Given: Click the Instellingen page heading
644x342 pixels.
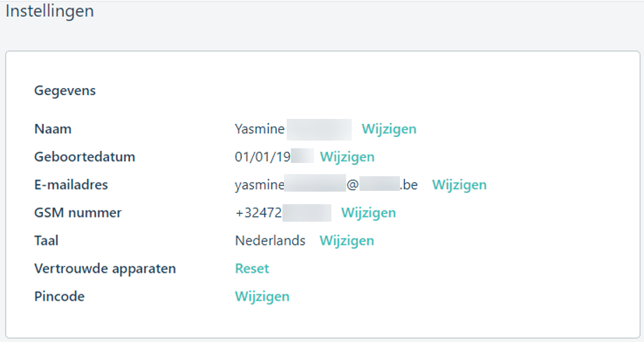Looking at the screenshot, I should 50,11.
